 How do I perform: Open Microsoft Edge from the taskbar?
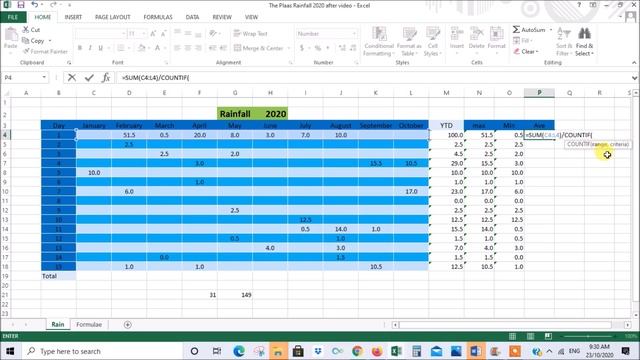click(x=239, y=351)
